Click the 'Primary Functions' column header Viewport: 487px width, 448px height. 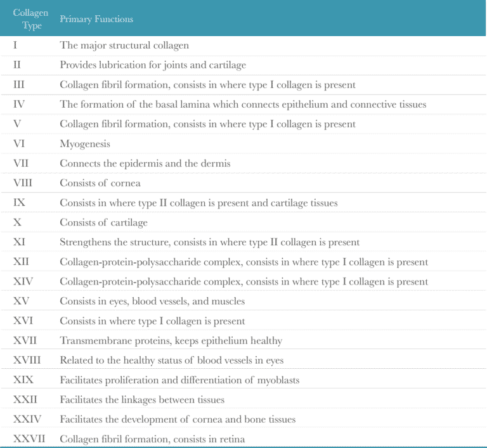coord(96,19)
